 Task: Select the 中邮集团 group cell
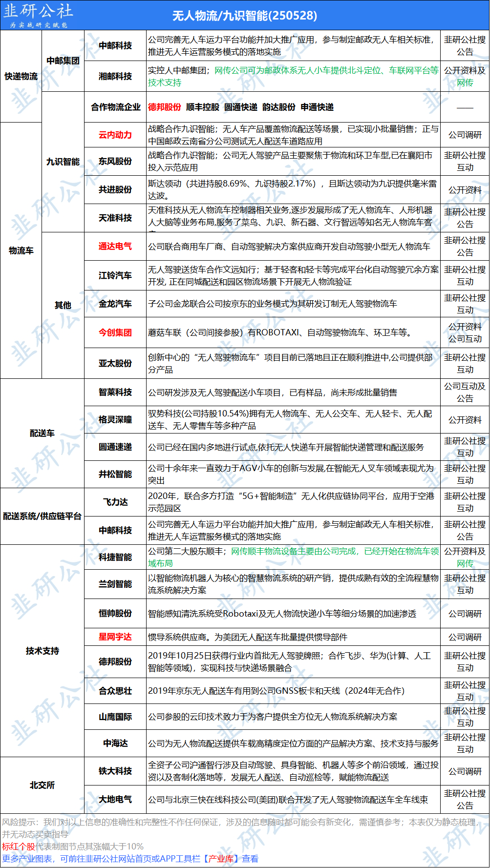pyautogui.click(x=63, y=61)
